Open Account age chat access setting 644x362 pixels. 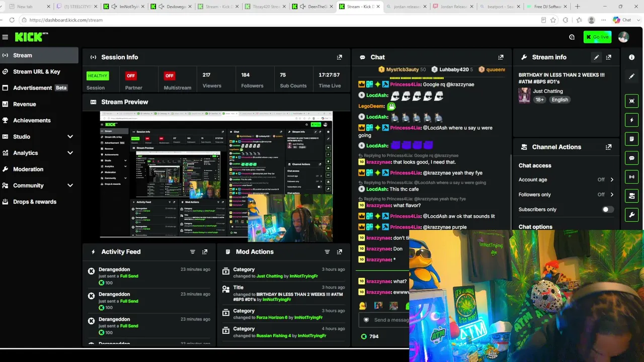click(x=566, y=179)
